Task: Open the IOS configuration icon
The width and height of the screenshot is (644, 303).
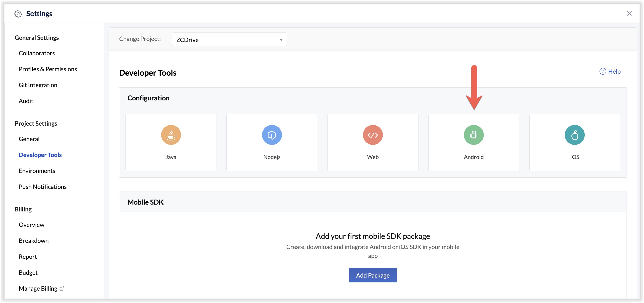Action: coord(574,135)
